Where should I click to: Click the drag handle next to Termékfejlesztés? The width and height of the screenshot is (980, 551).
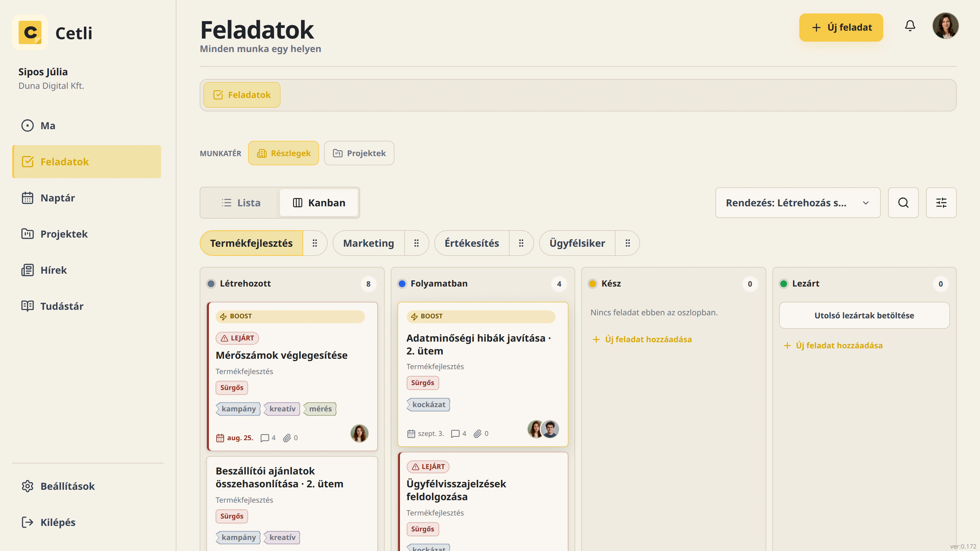tap(315, 243)
